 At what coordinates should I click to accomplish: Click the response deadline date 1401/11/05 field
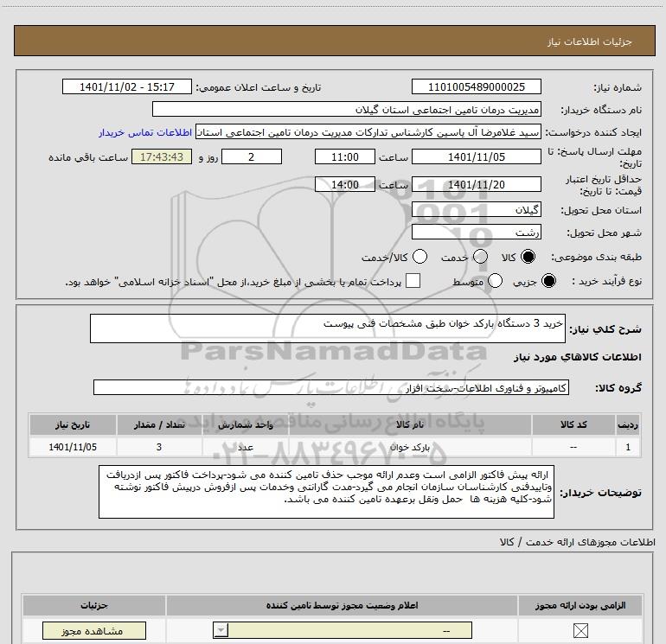(476, 156)
